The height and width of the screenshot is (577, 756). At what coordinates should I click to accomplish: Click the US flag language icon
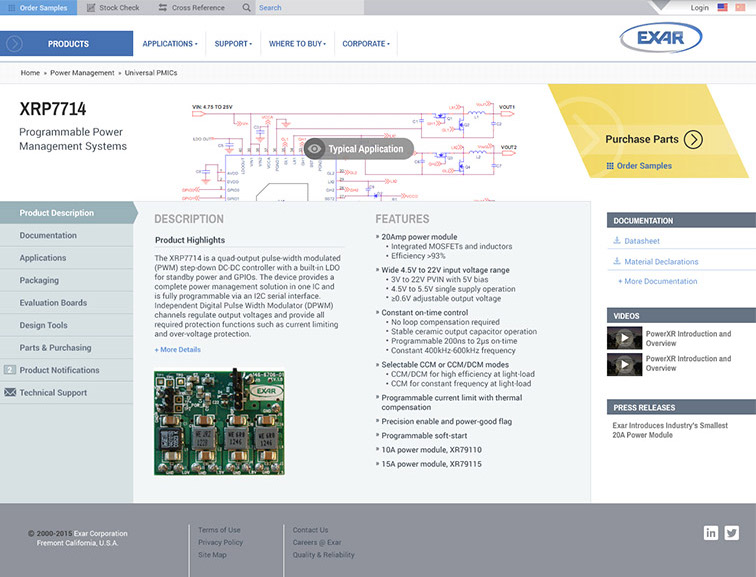pyautogui.click(x=721, y=8)
